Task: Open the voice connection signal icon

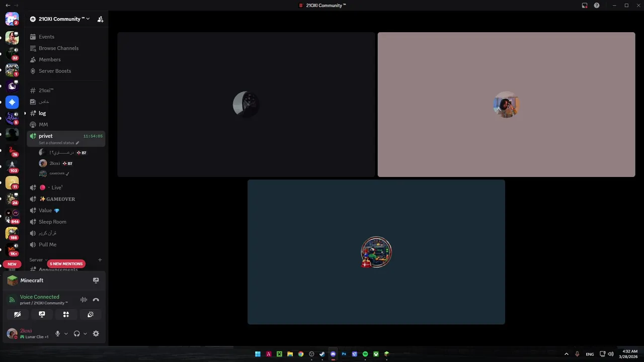Action: coord(12,300)
